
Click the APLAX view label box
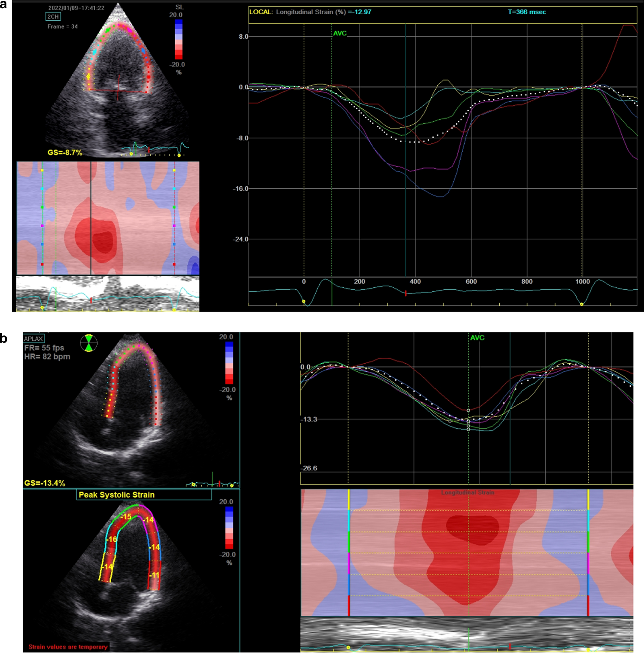point(34,338)
